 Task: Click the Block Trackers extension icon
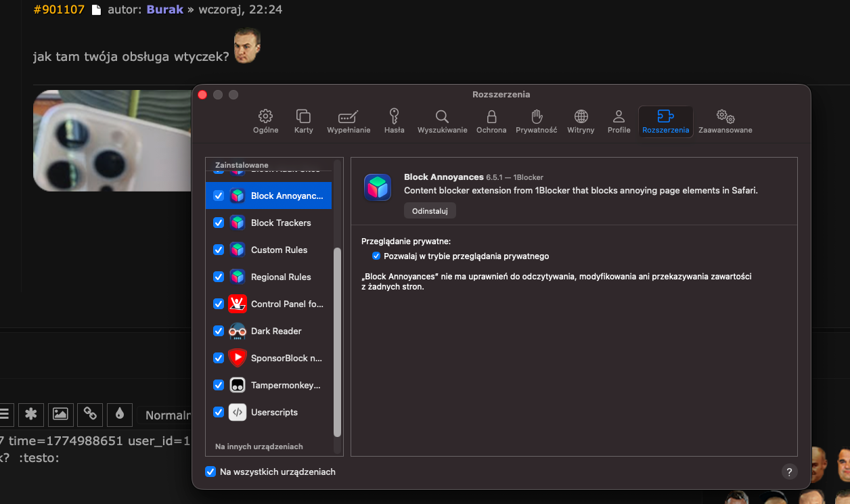click(x=237, y=223)
